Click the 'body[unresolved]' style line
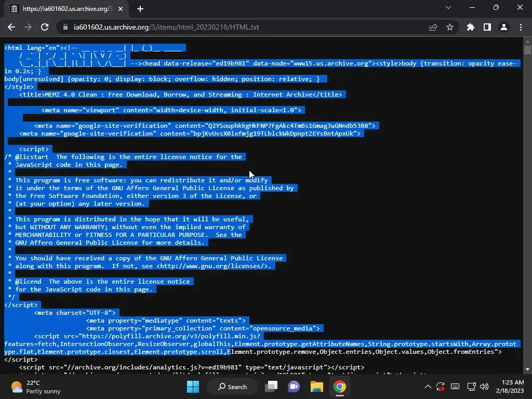This screenshot has height=399, width=532. click(x=162, y=79)
